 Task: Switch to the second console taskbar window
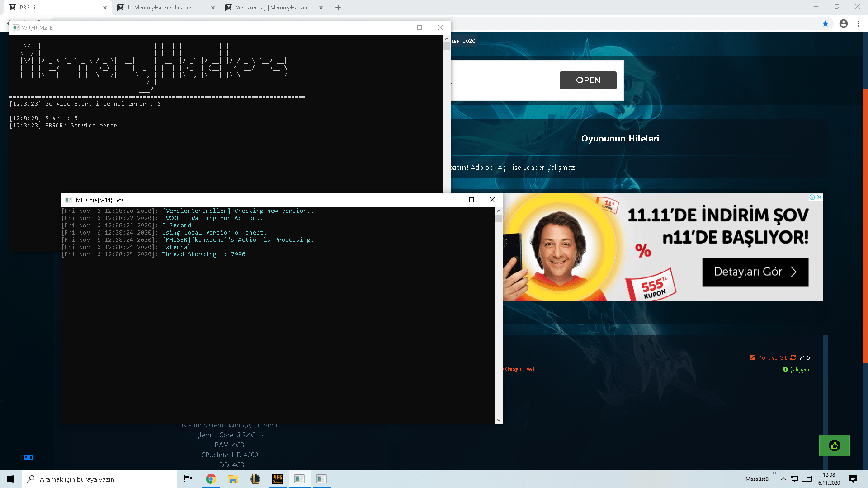321,479
